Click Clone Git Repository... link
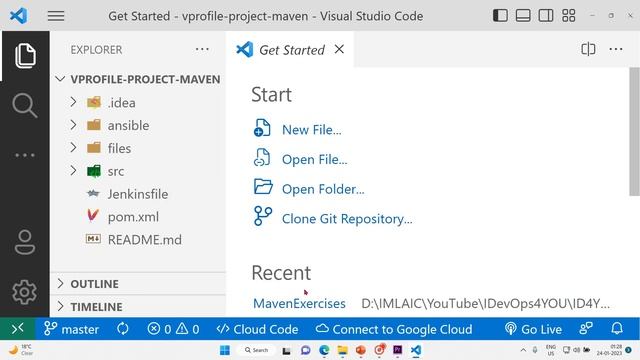Image resolution: width=640 pixels, height=360 pixels. (x=347, y=219)
